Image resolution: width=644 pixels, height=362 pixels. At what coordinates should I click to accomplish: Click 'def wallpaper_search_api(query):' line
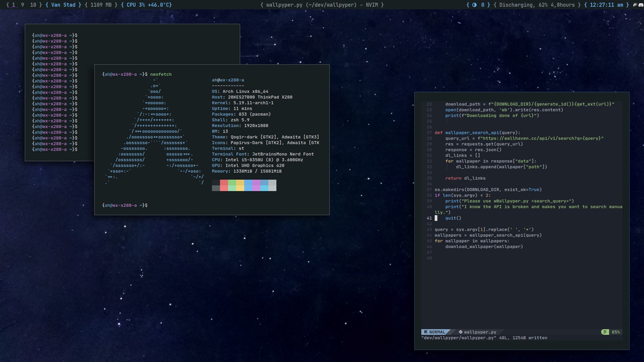478,133
